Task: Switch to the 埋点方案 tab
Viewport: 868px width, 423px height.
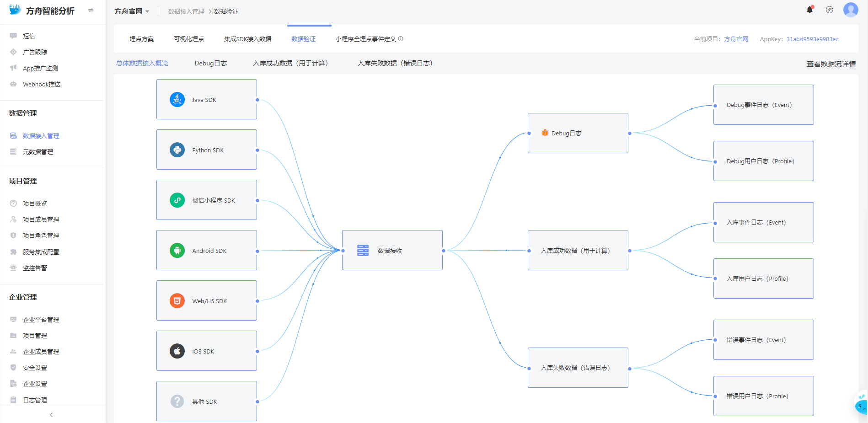Action: pyautogui.click(x=142, y=39)
